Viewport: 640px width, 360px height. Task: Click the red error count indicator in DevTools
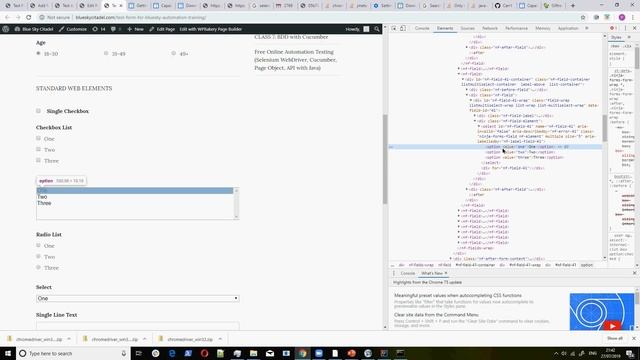[613, 28]
